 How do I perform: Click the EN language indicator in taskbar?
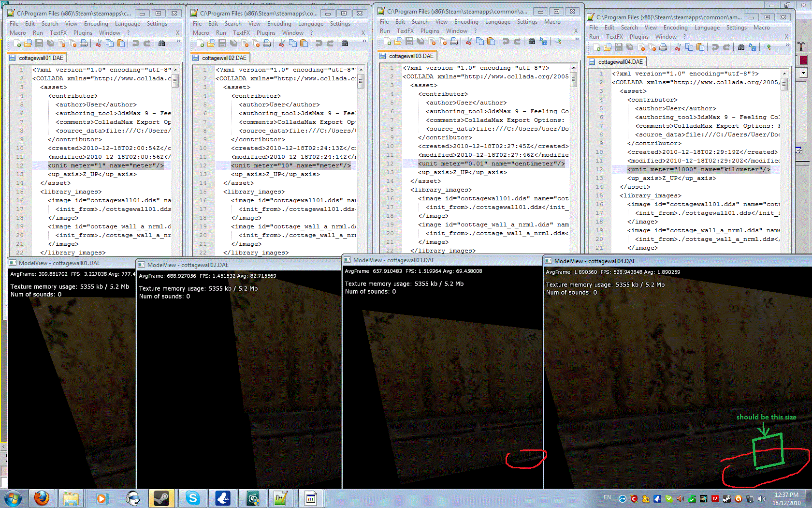[x=607, y=497]
